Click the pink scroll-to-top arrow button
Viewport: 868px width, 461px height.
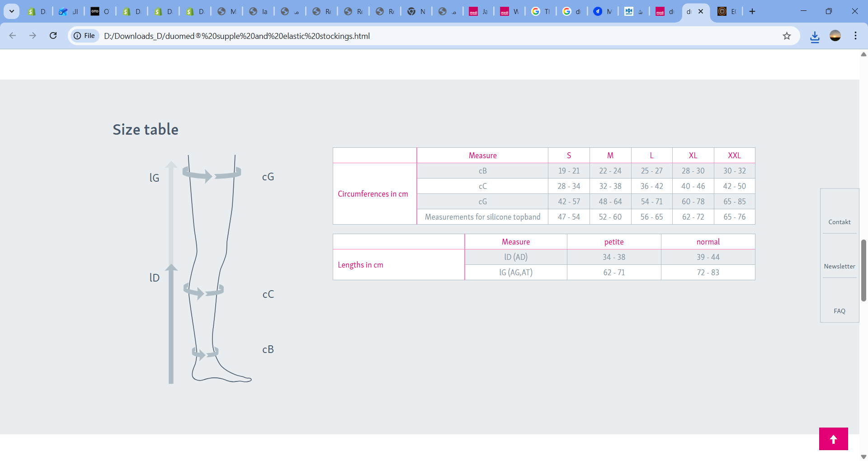coord(833,439)
